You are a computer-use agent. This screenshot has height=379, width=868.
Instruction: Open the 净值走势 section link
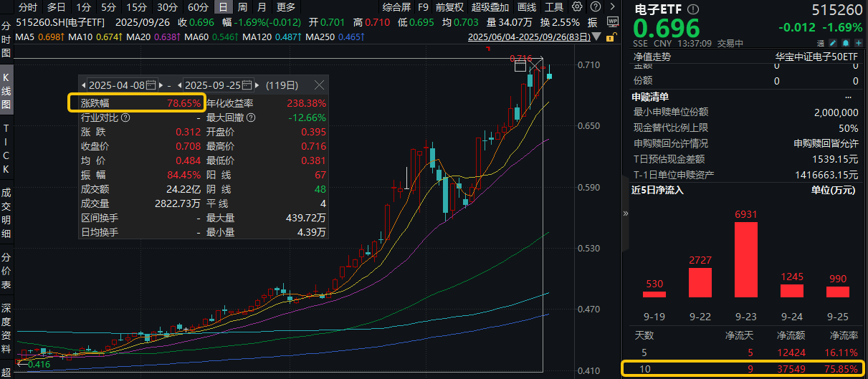point(652,55)
